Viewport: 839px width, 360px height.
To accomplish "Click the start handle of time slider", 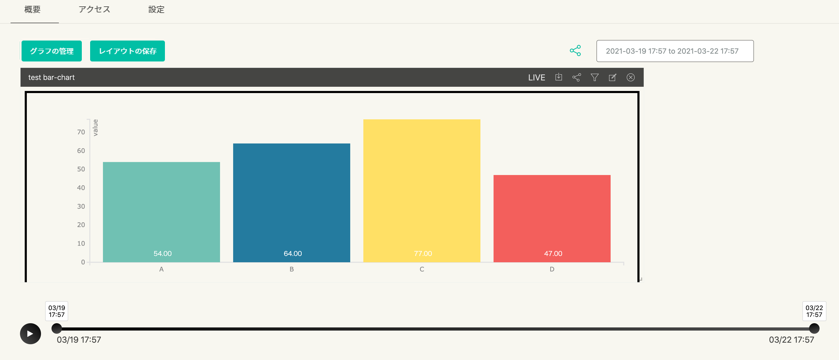I will (57, 328).
